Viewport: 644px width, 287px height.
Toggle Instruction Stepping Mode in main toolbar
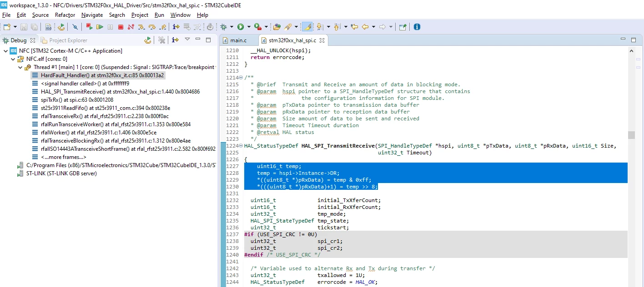coord(176,27)
